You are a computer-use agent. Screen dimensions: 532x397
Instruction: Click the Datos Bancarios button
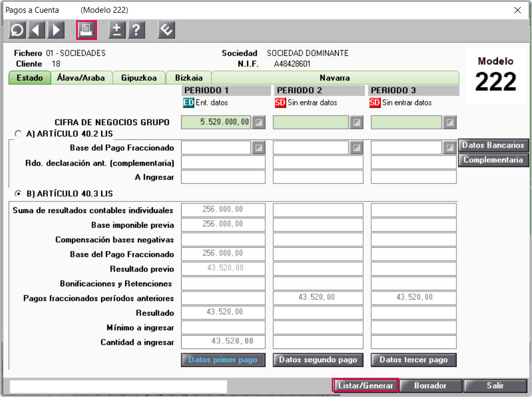tap(493, 145)
